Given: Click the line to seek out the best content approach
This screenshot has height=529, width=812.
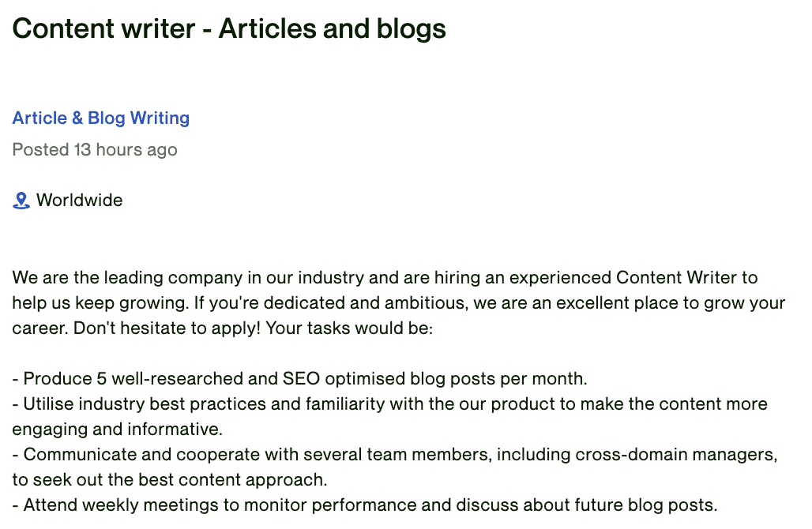Looking at the screenshot, I should pyautogui.click(x=170, y=480).
